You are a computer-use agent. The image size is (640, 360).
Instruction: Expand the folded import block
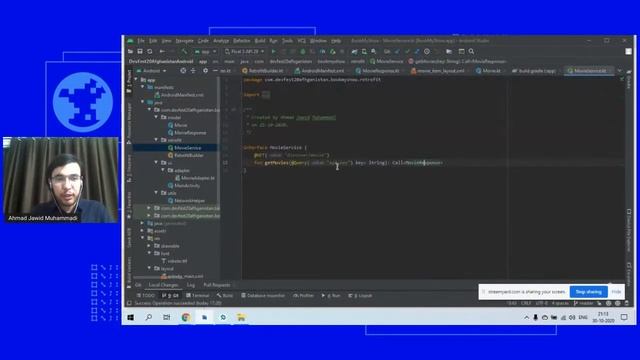click(x=265, y=95)
